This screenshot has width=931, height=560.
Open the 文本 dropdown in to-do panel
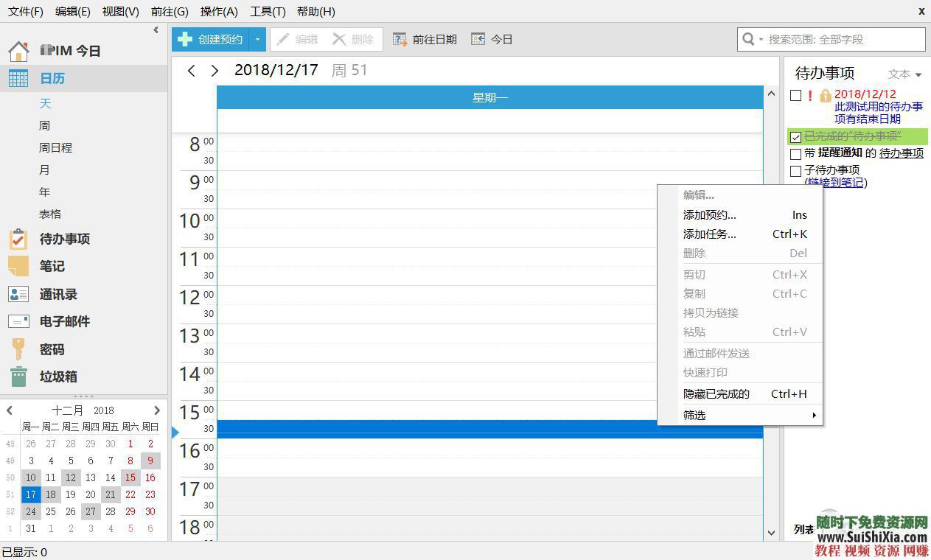pos(903,73)
